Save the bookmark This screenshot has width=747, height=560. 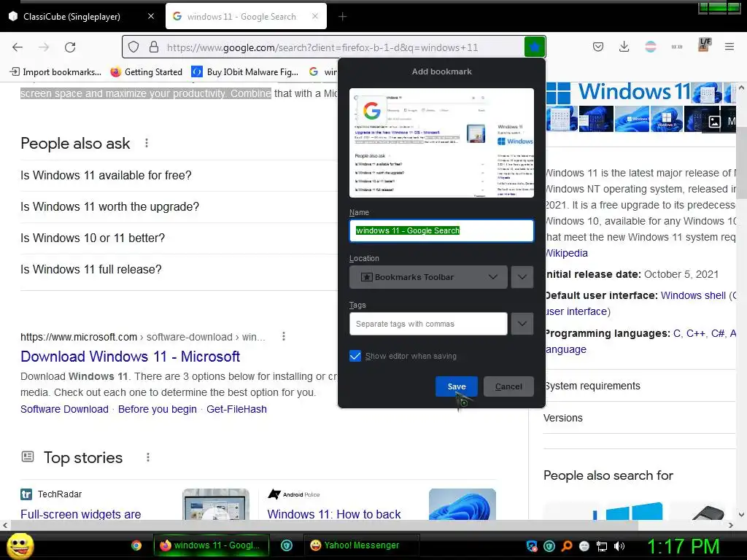tap(457, 386)
